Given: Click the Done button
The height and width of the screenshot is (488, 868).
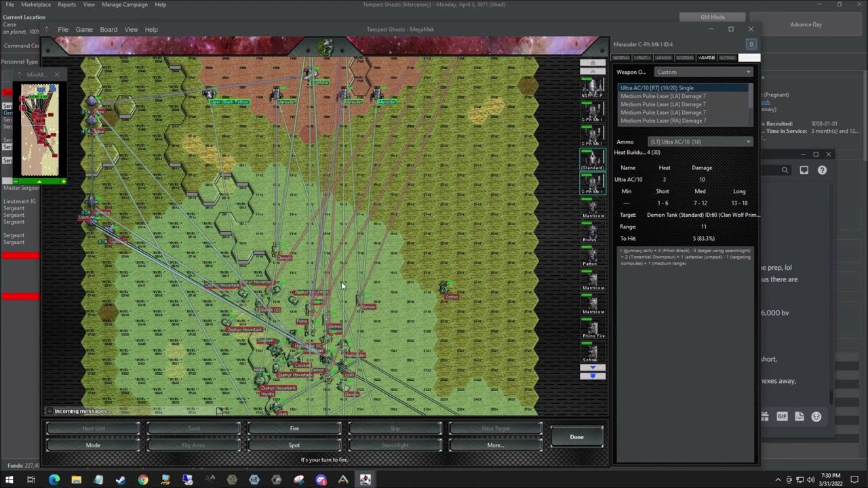Looking at the screenshot, I should [x=576, y=437].
